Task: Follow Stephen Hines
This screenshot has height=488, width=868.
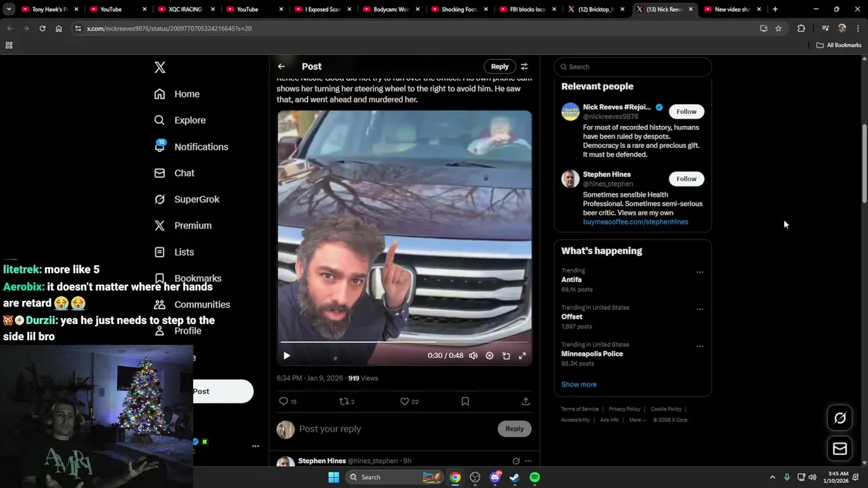Action: pos(686,179)
